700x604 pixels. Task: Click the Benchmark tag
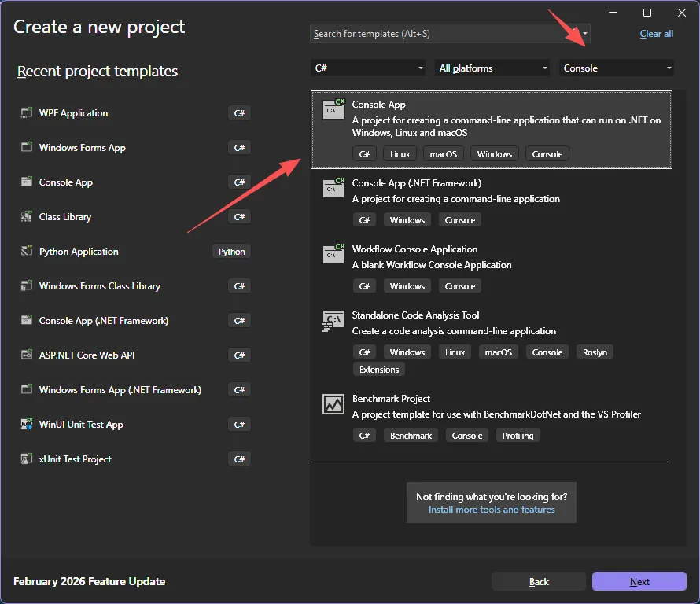click(411, 436)
